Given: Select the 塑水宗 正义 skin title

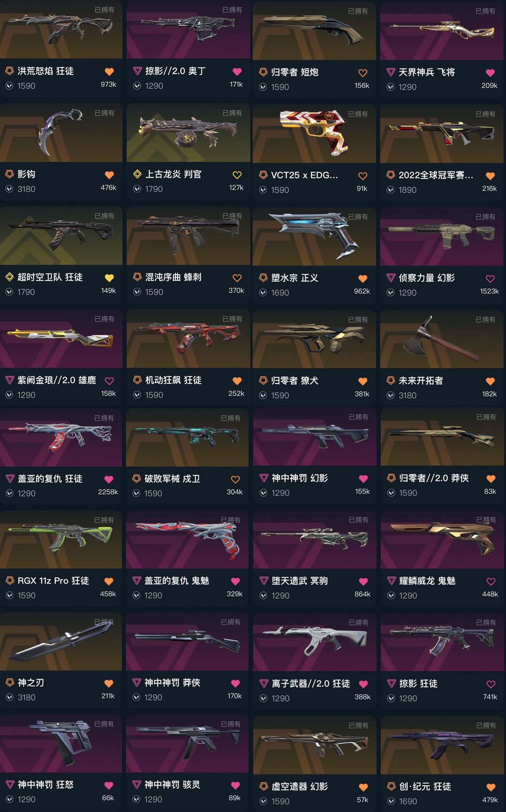Looking at the screenshot, I should (295, 278).
